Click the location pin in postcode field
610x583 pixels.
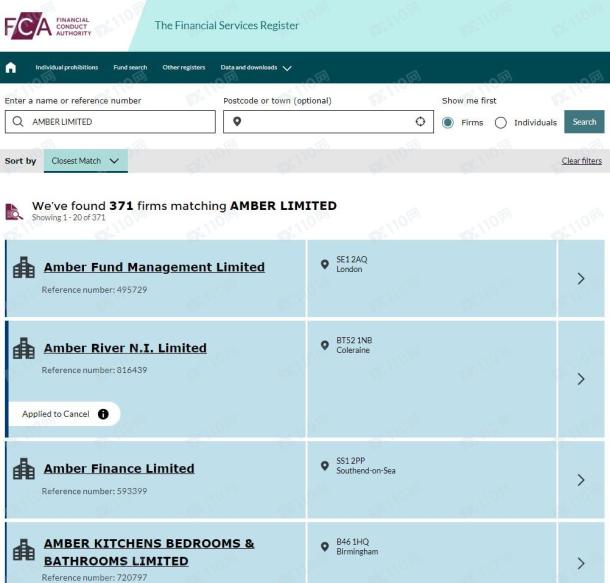(x=237, y=122)
